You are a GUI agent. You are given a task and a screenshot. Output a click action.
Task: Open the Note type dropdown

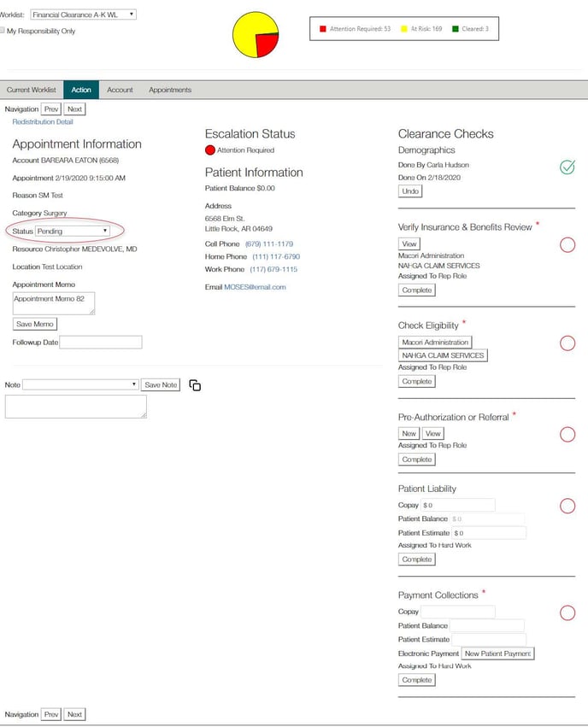tap(80, 385)
